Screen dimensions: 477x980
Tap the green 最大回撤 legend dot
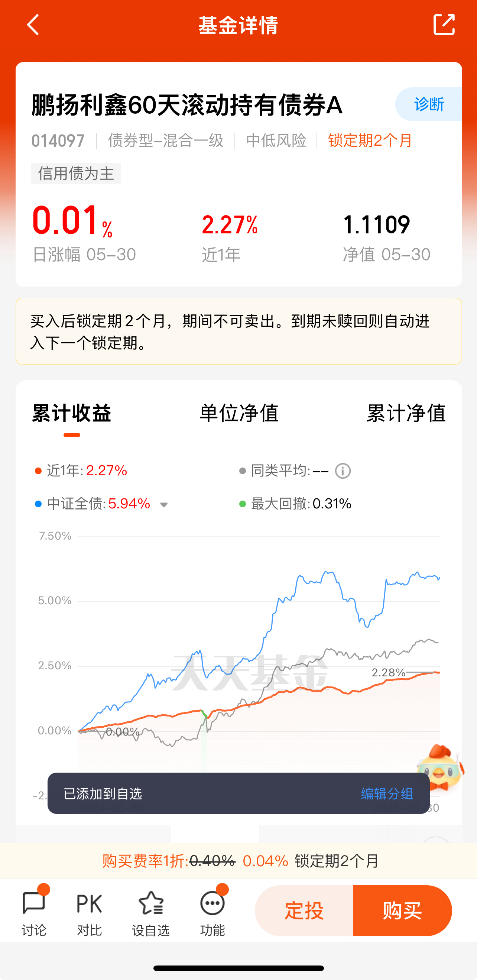(x=242, y=504)
